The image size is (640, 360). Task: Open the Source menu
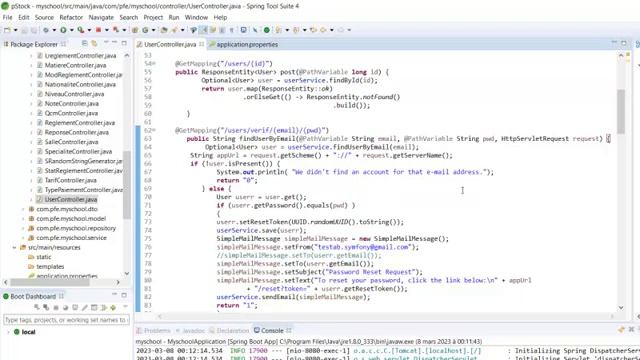click(44, 18)
